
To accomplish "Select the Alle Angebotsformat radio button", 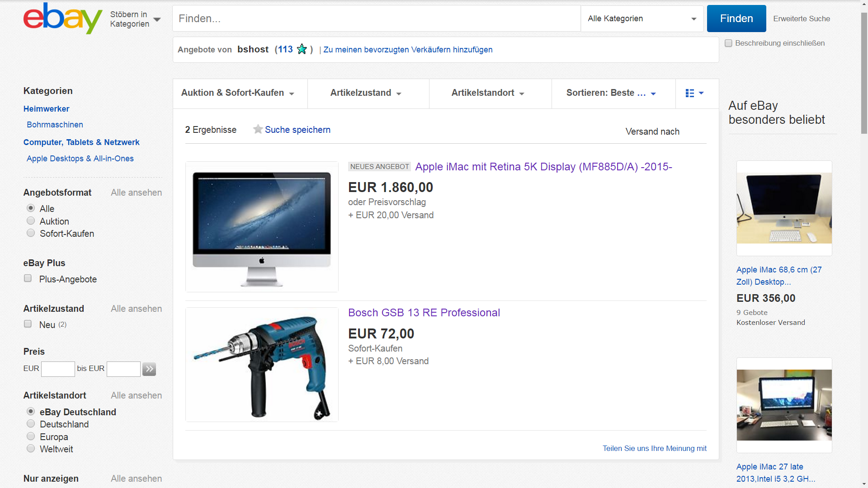I will point(31,208).
